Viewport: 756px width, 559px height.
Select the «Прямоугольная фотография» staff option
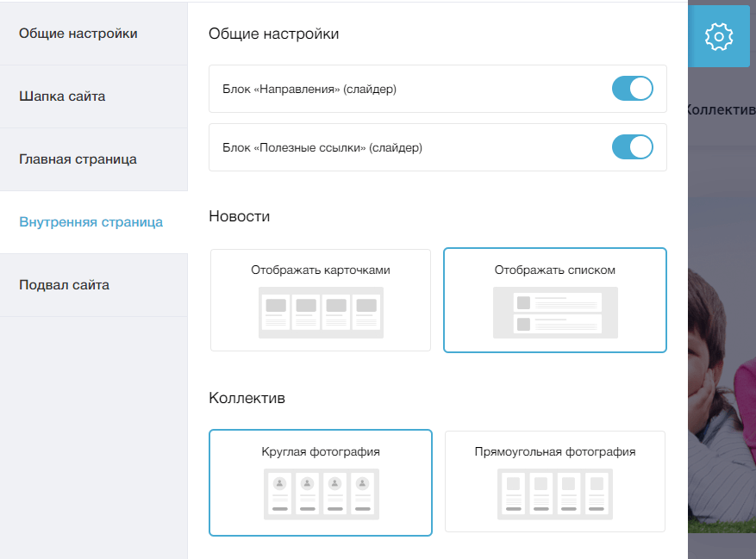pos(555,481)
